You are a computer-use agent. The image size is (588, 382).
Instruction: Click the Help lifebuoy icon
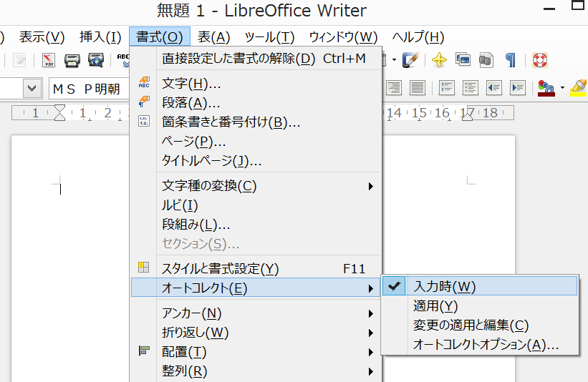click(540, 60)
